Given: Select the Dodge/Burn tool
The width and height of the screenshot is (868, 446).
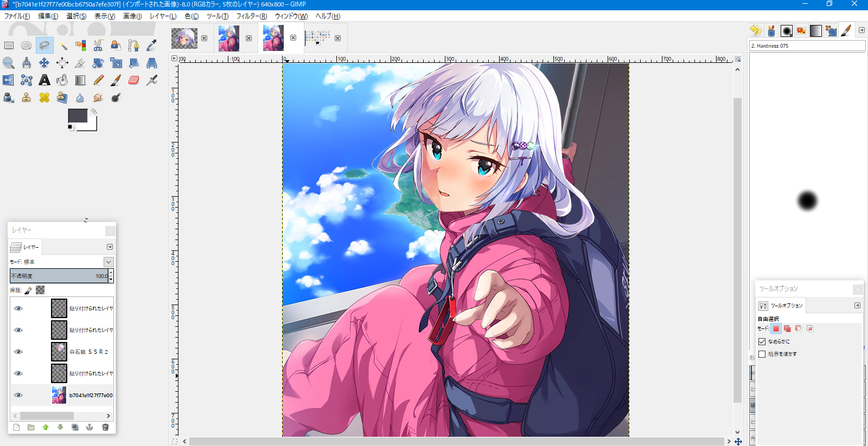Looking at the screenshot, I should coord(116,98).
